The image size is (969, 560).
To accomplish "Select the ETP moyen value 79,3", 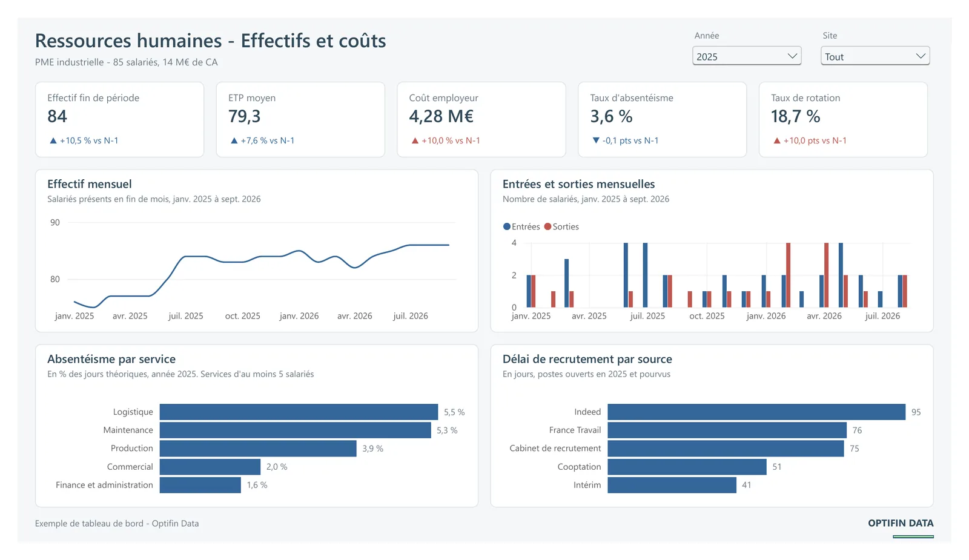I will pos(244,116).
